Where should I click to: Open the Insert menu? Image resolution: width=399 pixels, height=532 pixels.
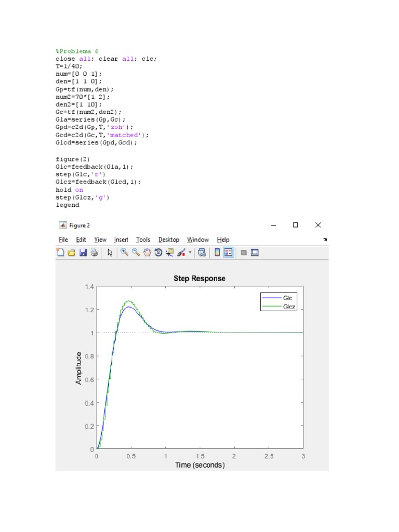(121, 240)
